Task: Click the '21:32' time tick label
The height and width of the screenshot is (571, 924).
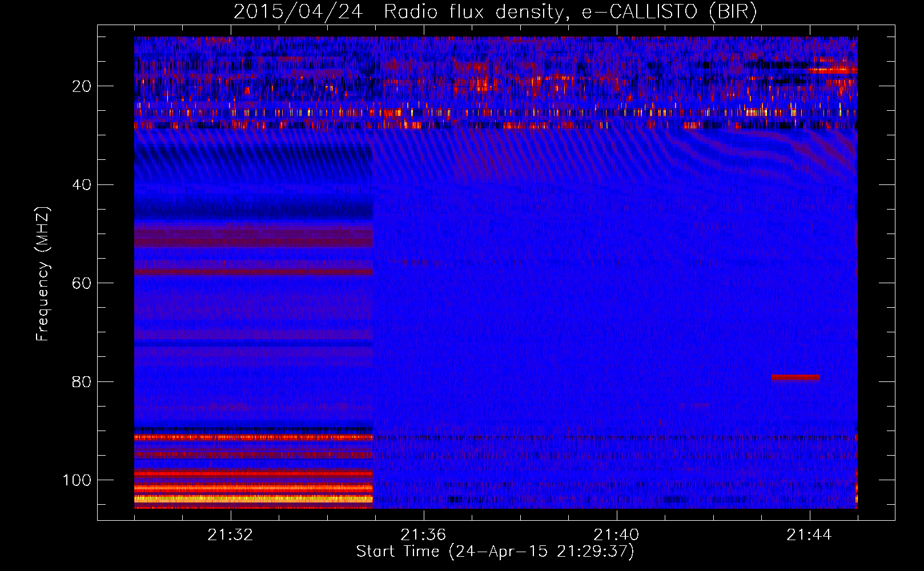Action: tap(230, 535)
